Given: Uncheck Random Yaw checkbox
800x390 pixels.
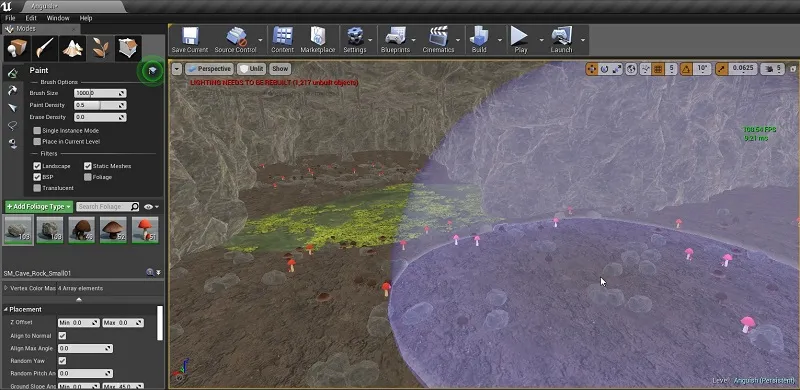Looking at the screenshot, I should tap(62, 360).
